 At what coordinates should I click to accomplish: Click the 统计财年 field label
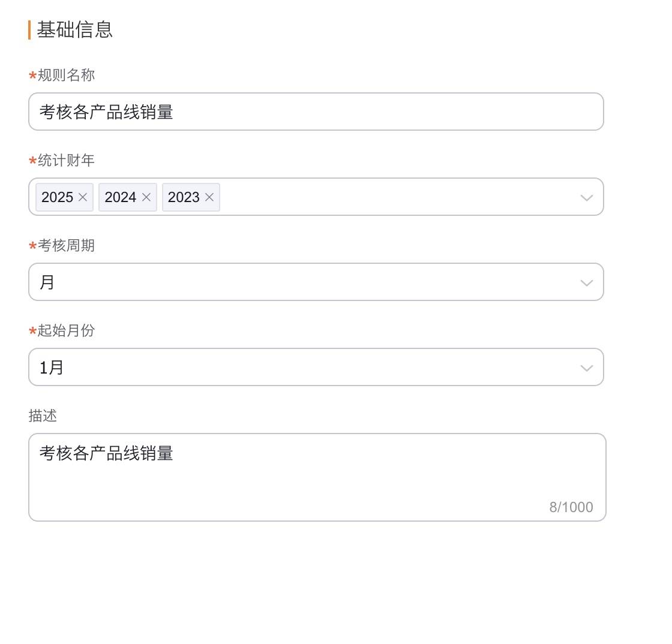(x=66, y=160)
